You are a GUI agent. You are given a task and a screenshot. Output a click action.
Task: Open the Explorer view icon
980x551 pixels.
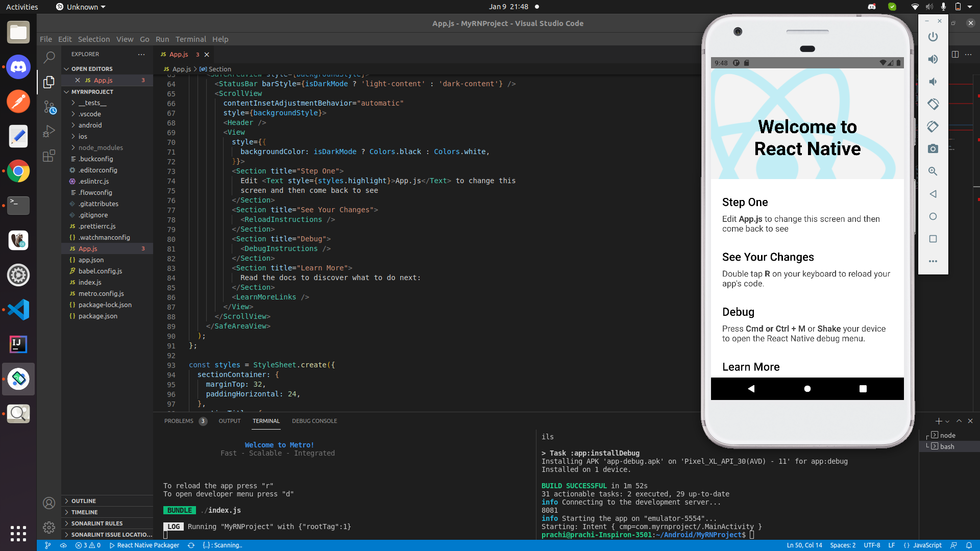pyautogui.click(x=49, y=82)
